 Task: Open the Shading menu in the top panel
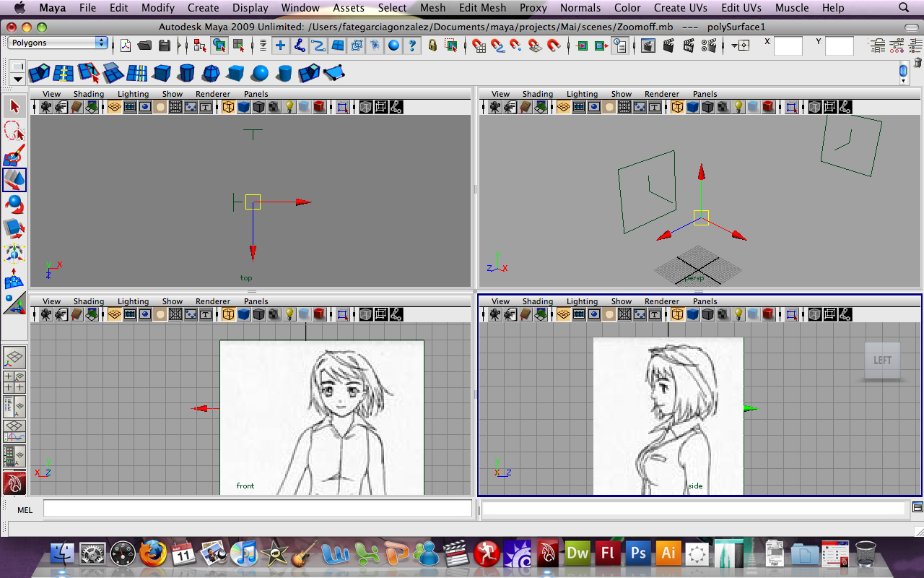(x=89, y=94)
